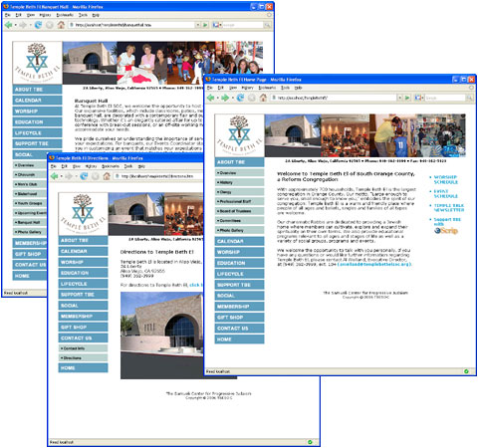Open Bookmarks menu in Home Page window

click(267, 88)
